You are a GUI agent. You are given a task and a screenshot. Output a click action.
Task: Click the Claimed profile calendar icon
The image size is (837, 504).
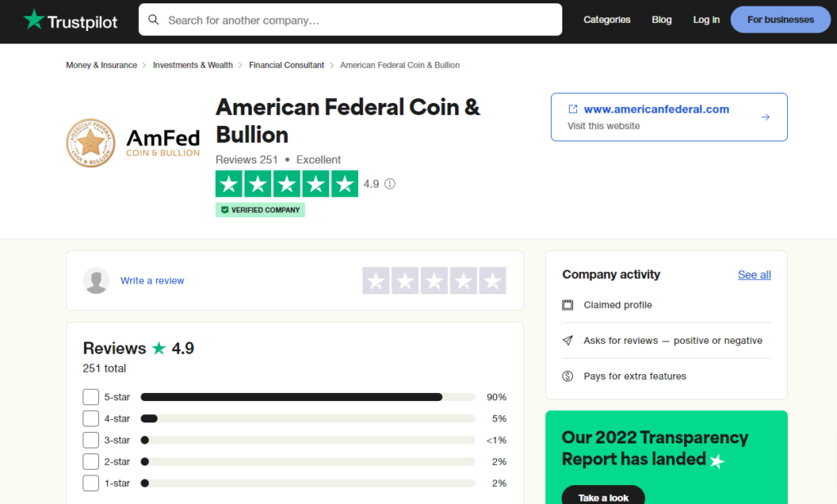[567, 305]
